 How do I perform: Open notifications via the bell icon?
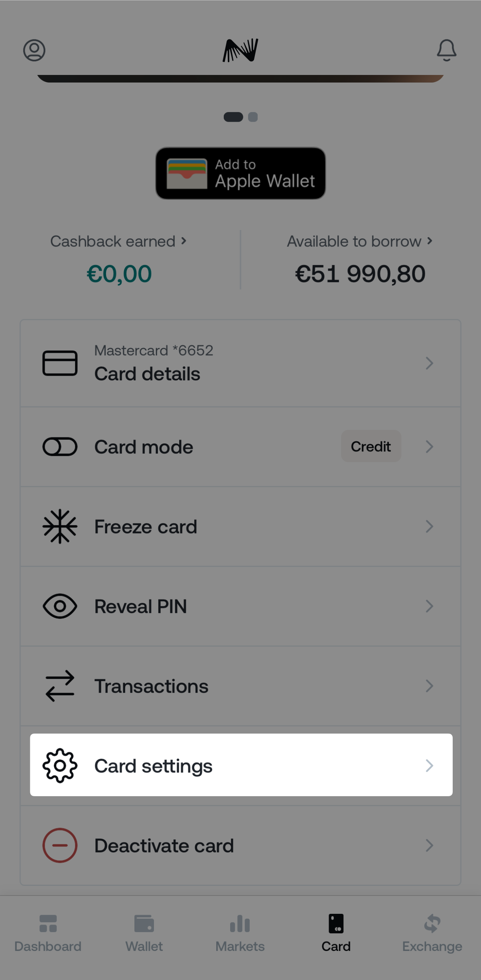point(446,50)
